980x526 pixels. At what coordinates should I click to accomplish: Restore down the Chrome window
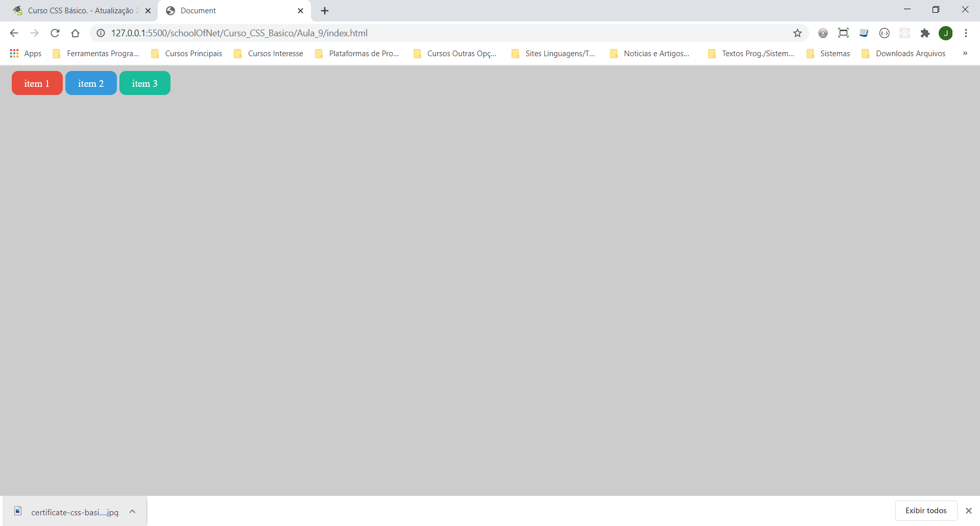pyautogui.click(x=936, y=10)
